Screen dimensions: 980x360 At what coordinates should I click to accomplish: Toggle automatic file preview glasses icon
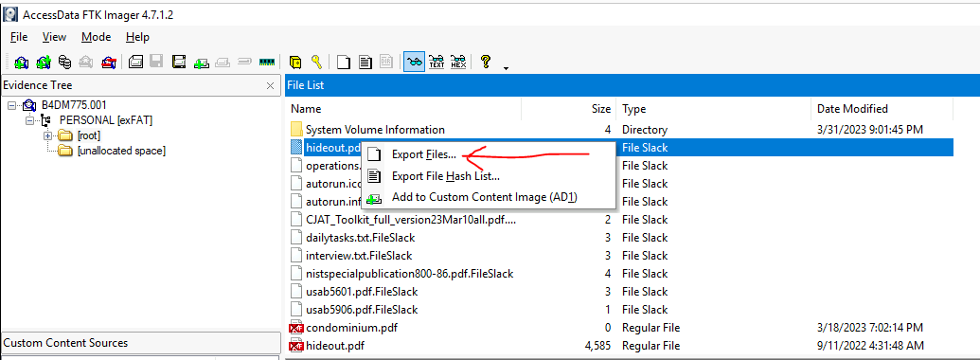(415, 62)
